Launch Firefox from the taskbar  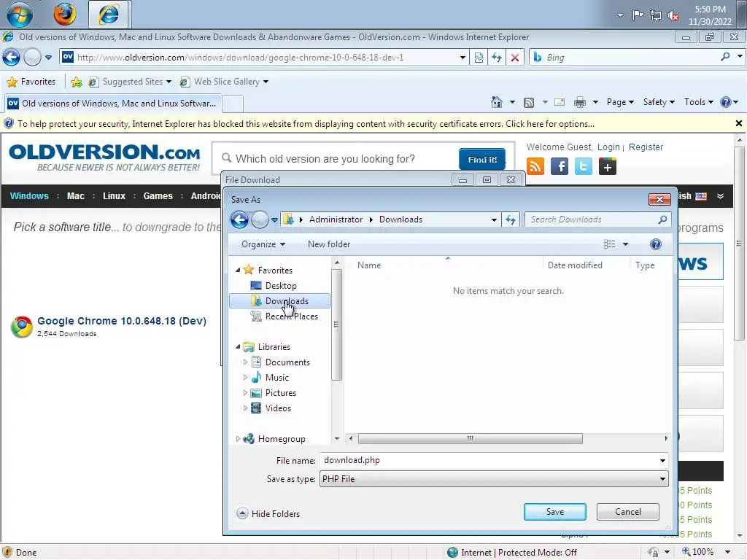tap(64, 14)
